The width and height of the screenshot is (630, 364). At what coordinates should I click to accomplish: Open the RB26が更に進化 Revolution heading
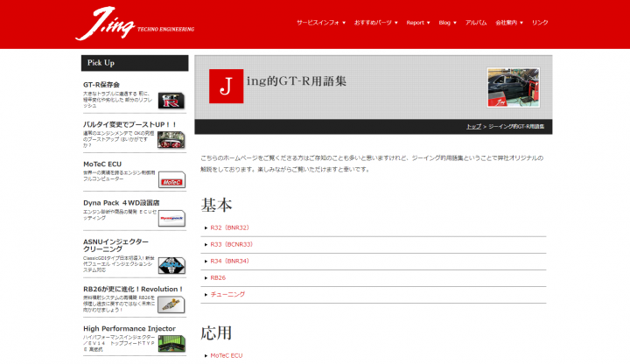click(133, 289)
